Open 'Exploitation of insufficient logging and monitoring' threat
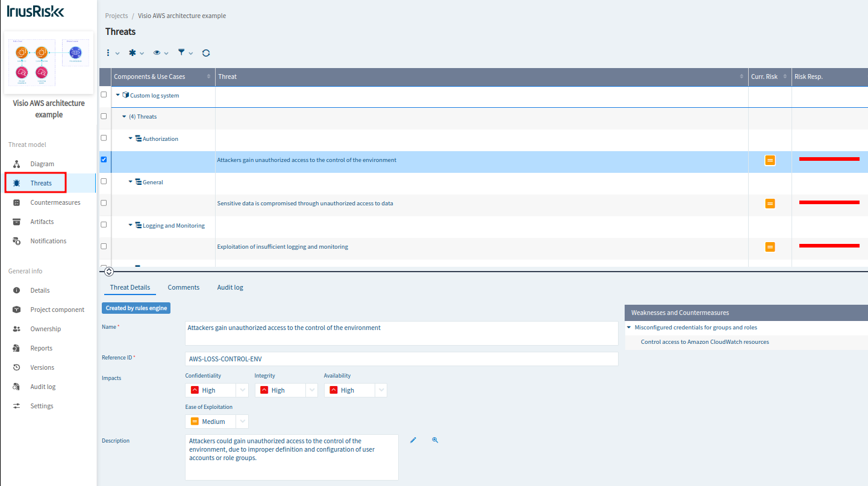Viewport: 868px width, 486px height. (283, 247)
